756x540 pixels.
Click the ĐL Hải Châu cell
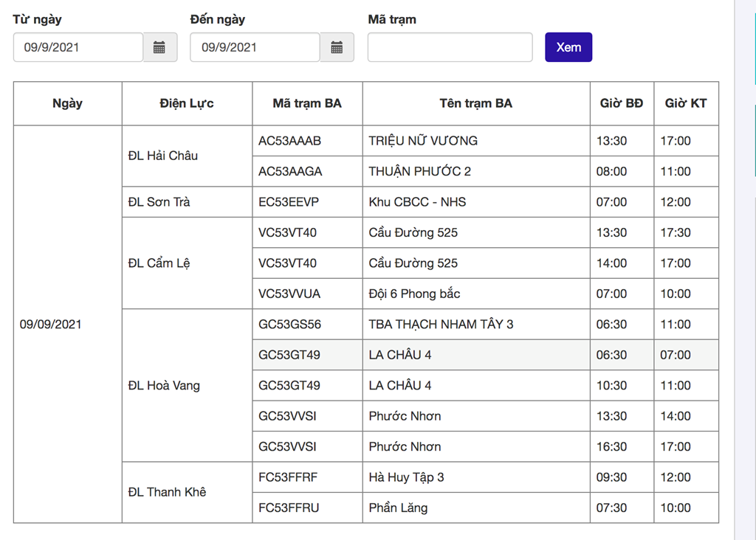pyautogui.click(x=187, y=156)
